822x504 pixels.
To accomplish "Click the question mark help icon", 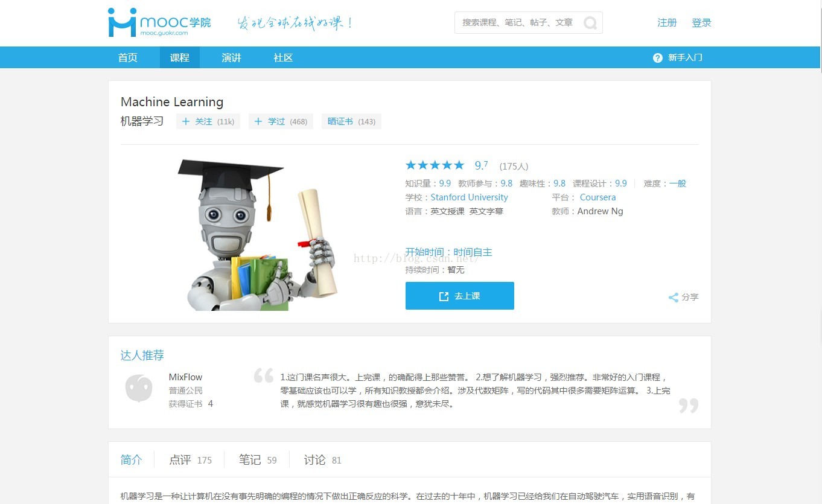I will 658,58.
